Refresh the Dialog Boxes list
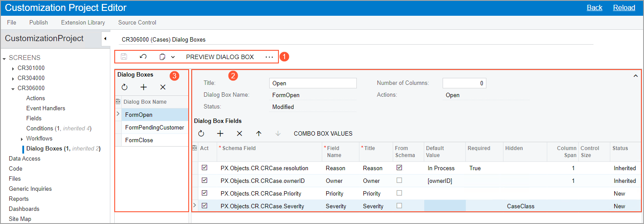644x224 pixels. tap(124, 87)
